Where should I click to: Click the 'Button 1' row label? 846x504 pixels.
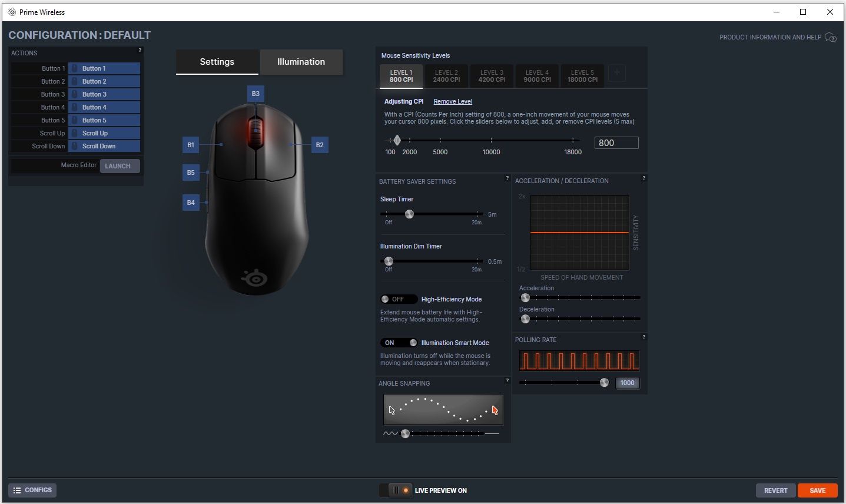[x=53, y=68]
